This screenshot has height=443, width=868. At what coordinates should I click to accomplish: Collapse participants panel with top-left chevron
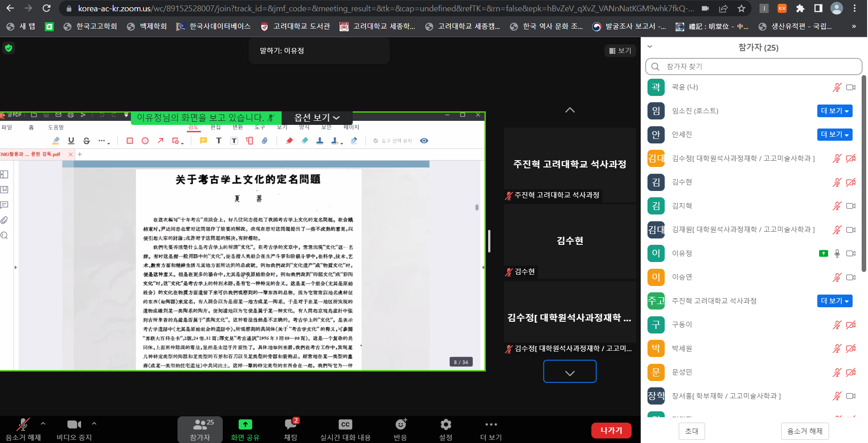point(650,47)
